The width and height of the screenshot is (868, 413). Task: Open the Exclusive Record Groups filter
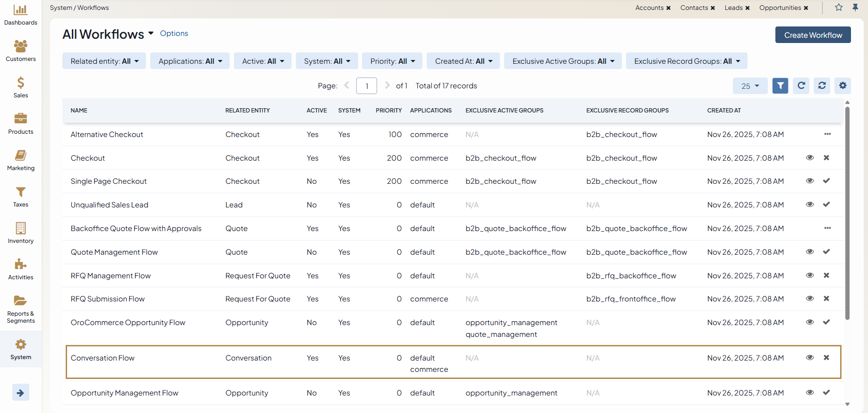(x=686, y=61)
